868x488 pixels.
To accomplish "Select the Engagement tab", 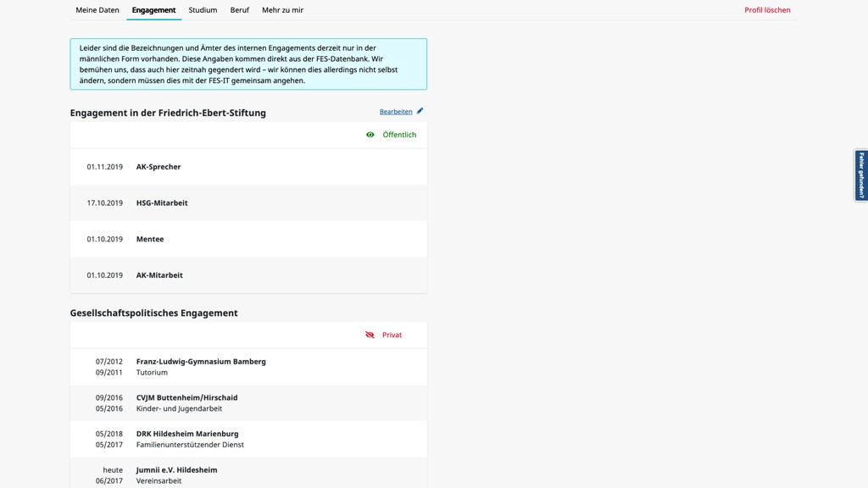I will (x=153, y=10).
